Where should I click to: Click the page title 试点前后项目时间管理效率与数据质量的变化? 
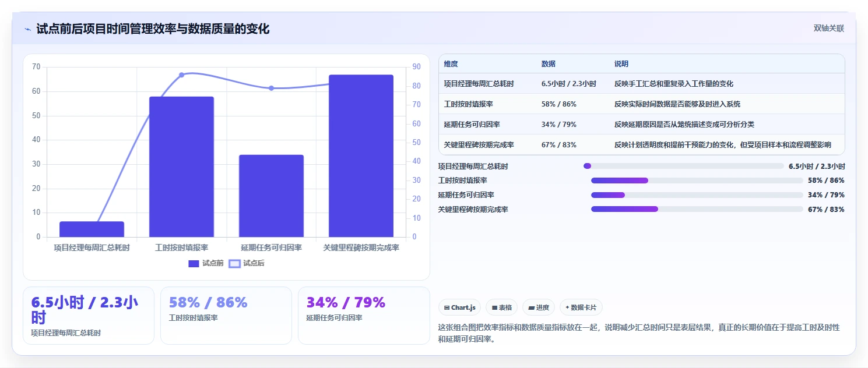(153, 29)
